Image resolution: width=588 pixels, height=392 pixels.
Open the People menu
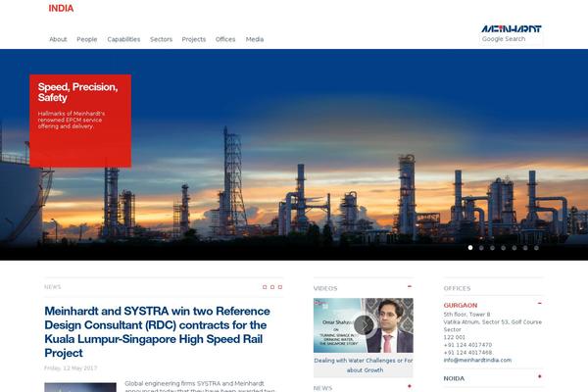click(x=87, y=39)
